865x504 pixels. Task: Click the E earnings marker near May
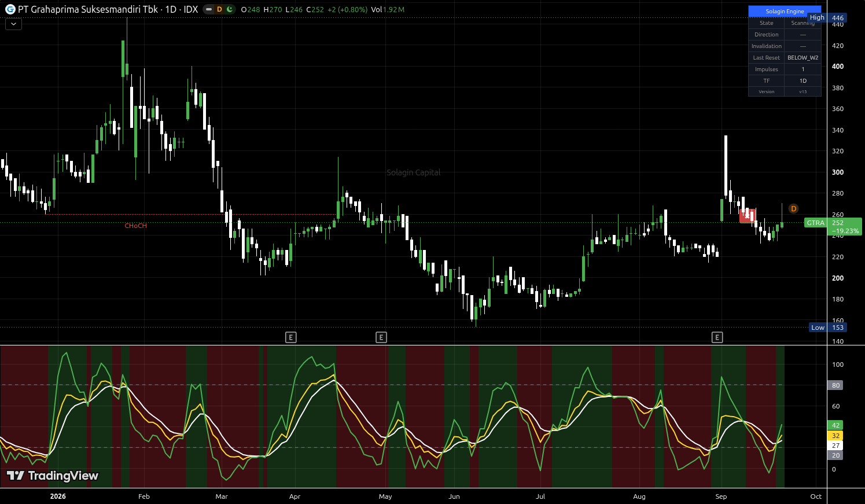tap(381, 337)
